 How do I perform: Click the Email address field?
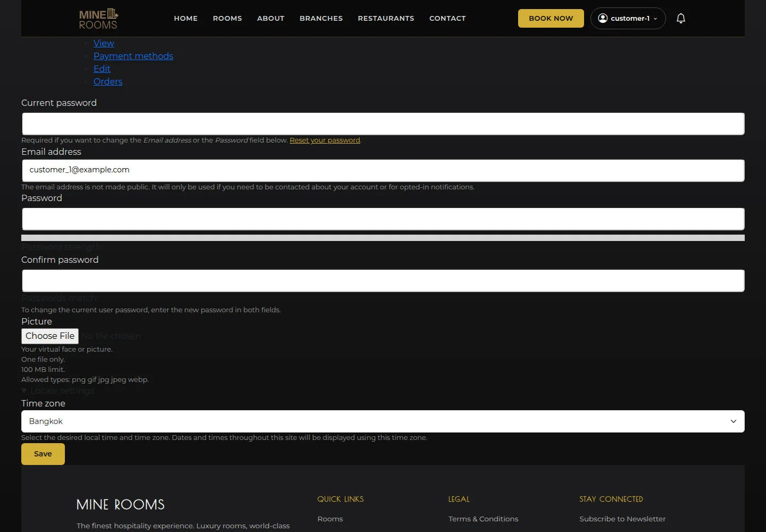pos(383,171)
